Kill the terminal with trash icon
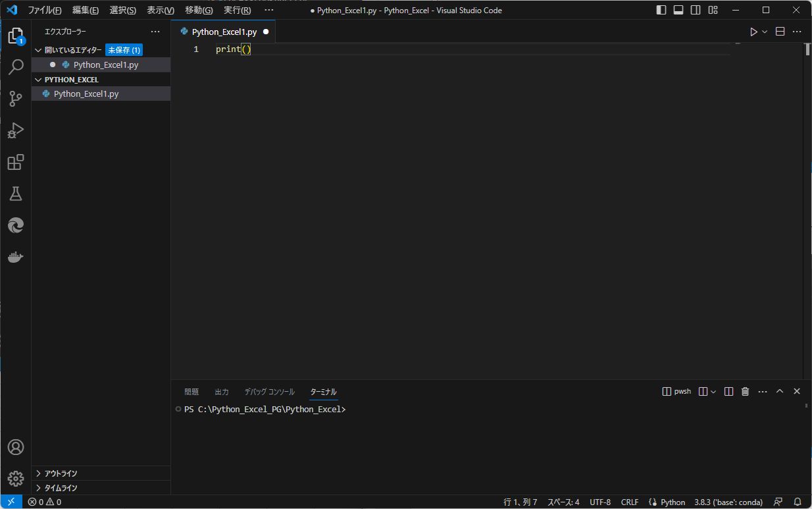The height and width of the screenshot is (509, 812). (746, 391)
